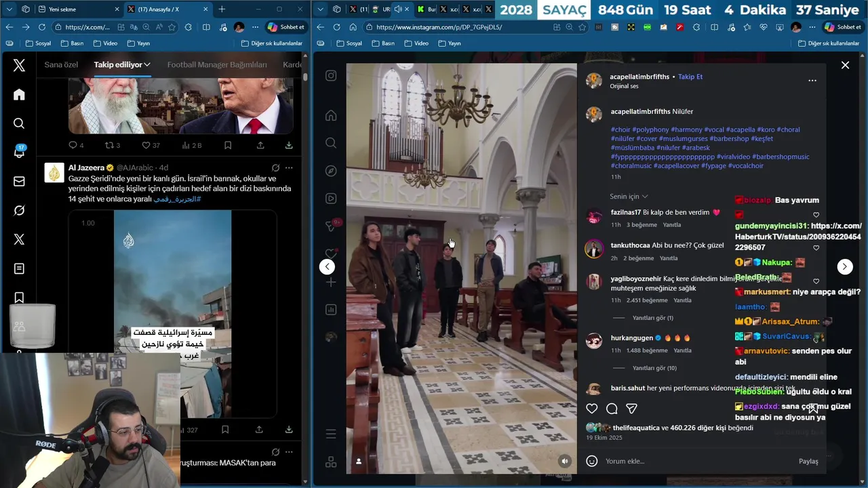Viewport: 868px width, 488px height.
Task: Toggle Instagram video sound
Action: (565, 462)
